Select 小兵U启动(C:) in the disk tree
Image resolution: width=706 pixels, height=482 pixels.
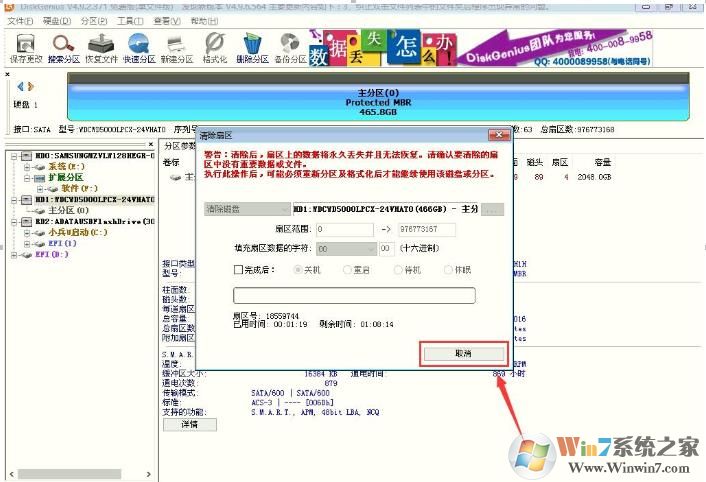pyautogui.click(x=78, y=233)
